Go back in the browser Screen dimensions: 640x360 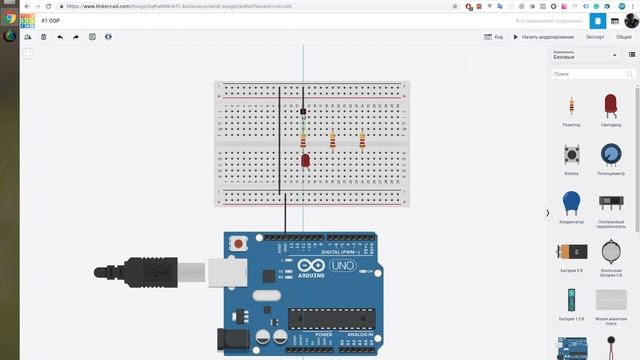[x=27, y=6]
